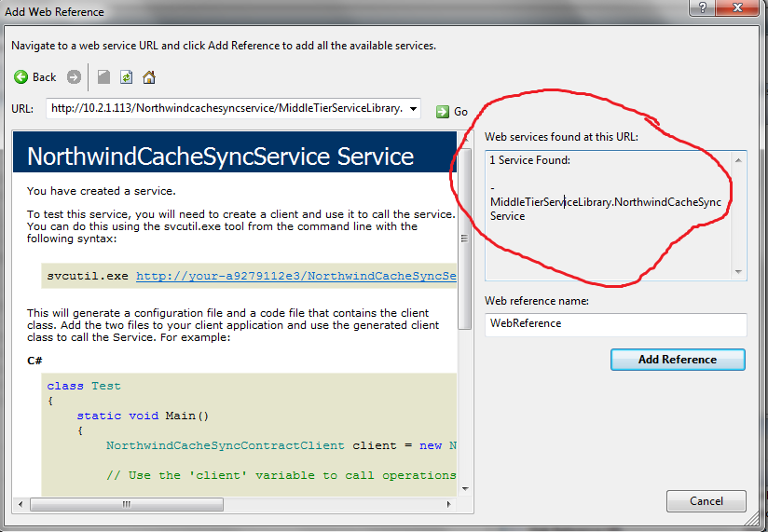
Task: Click the Add Reference button
Action: tap(678, 360)
